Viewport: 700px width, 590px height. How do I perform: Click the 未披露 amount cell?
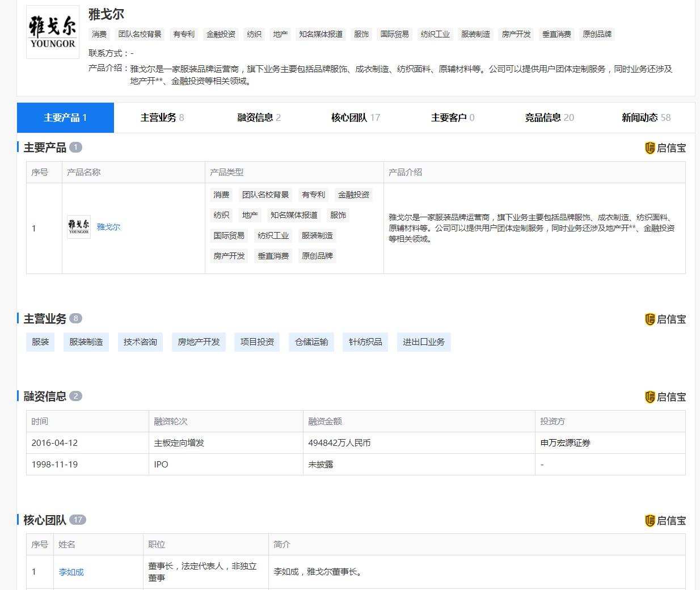(419, 465)
